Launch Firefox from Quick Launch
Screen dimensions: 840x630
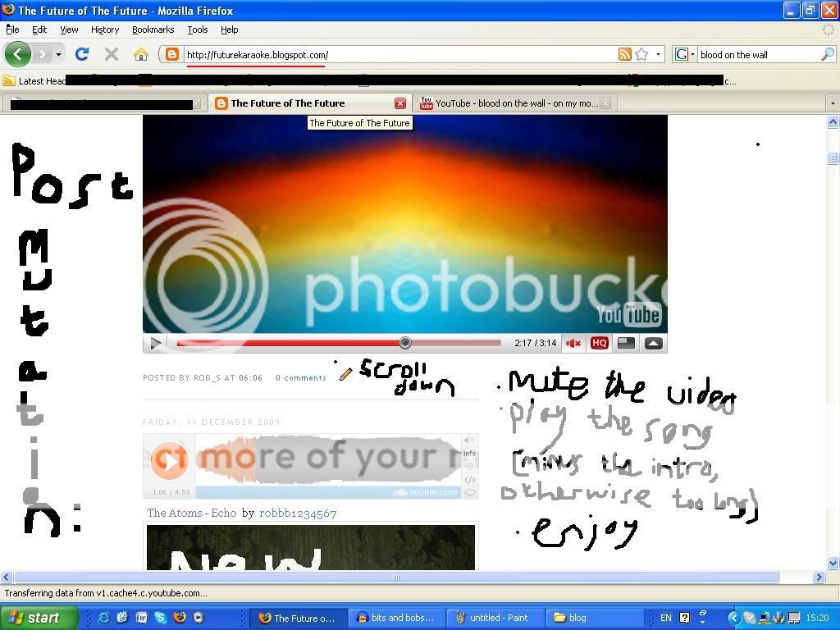[180, 618]
